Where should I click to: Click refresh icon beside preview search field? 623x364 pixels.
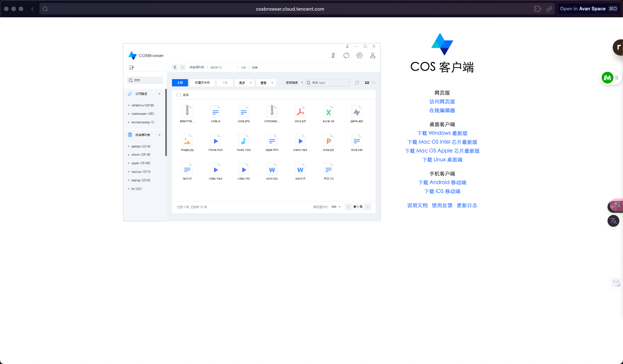[357, 83]
